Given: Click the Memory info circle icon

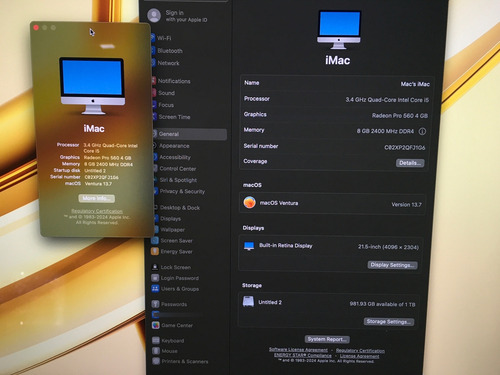Looking at the screenshot, I should (x=422, y=131).
